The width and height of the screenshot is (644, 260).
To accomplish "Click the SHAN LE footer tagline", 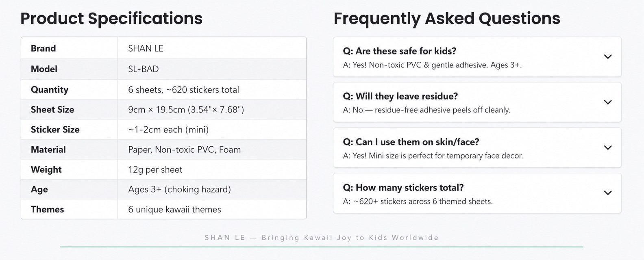I will point(322,238).
